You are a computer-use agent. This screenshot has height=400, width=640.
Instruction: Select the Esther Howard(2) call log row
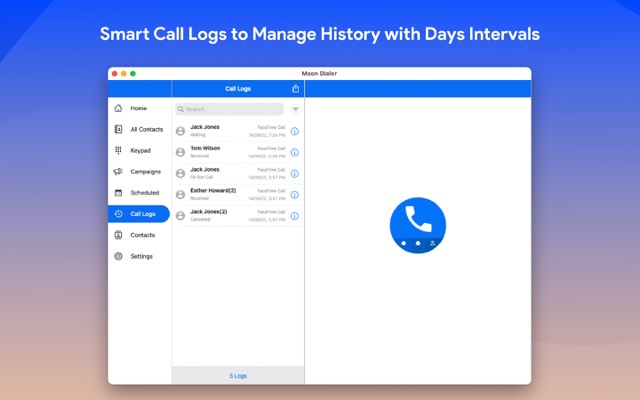point(230,194)
